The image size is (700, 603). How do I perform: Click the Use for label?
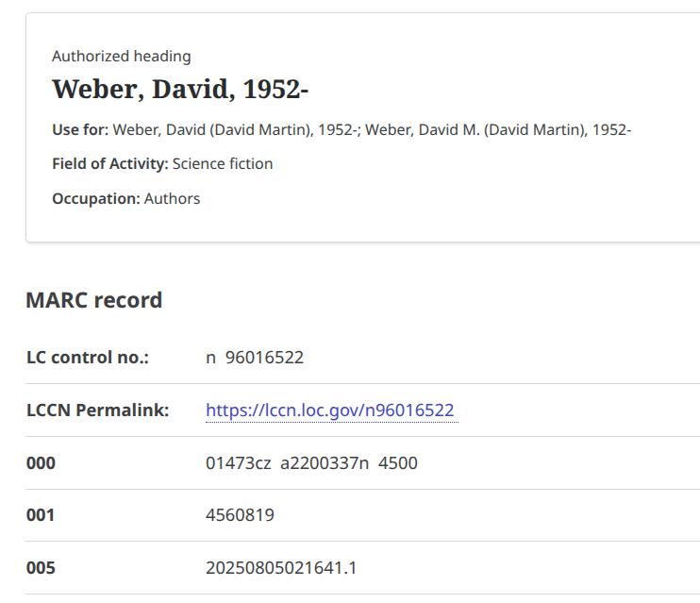click(x=80, y=130)
